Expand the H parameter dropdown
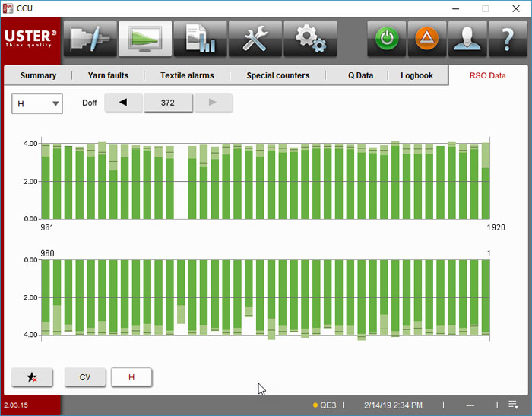The height and width of the screenshot is (416, 532). coord(37,103)
